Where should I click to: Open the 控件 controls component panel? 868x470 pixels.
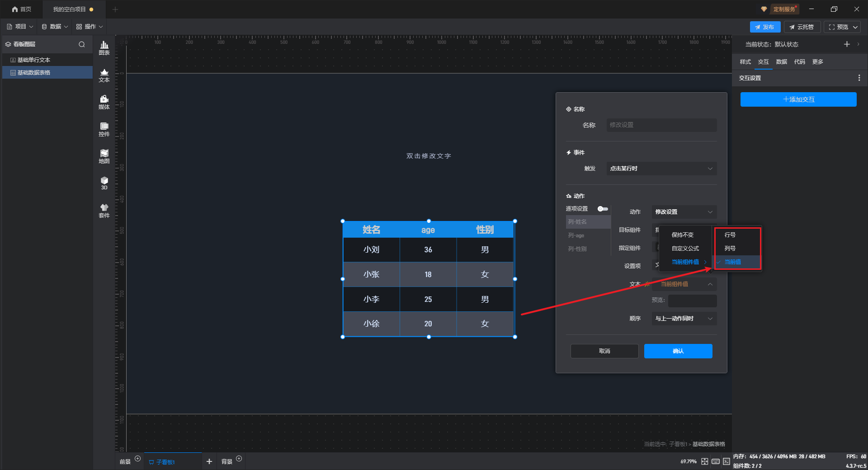click(104, 129)
